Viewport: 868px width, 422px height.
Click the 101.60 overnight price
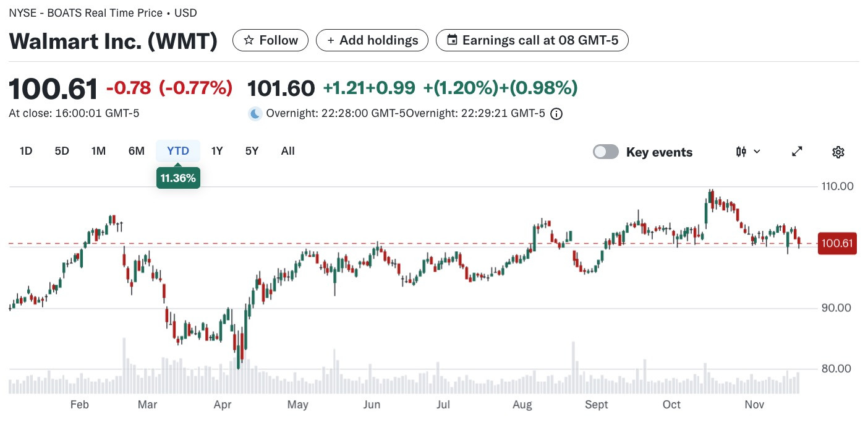281,88
